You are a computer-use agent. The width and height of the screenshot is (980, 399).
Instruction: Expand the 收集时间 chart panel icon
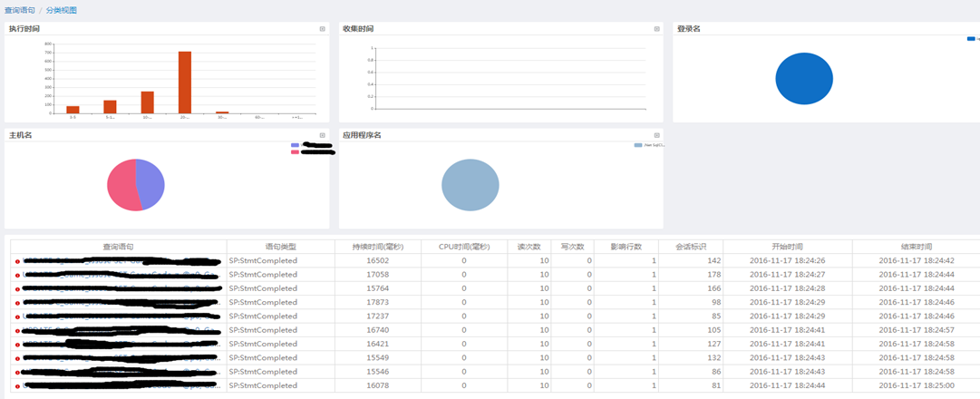656,29
